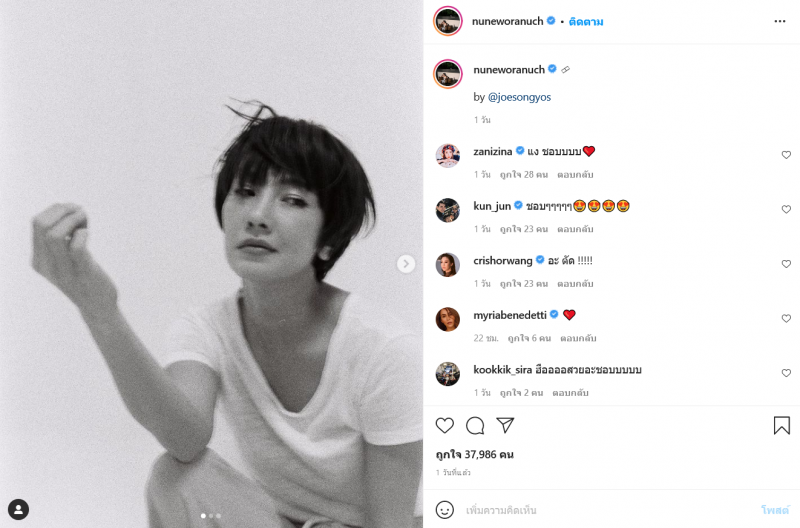Open the emoji picker smiley icon
The height and width of the screenshot is (528, 800).
(445, 510)
